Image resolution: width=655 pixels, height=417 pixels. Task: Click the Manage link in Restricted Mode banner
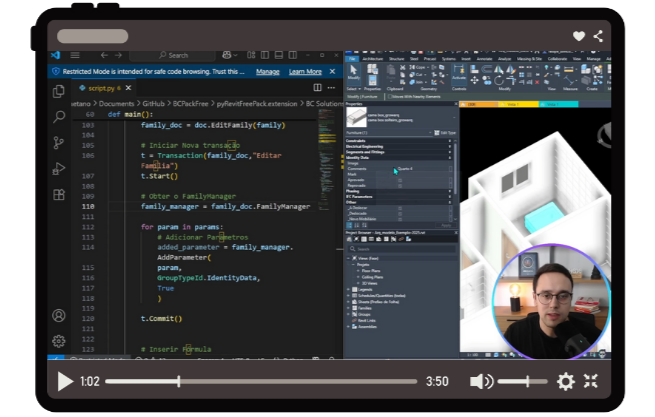pos(267,72)
